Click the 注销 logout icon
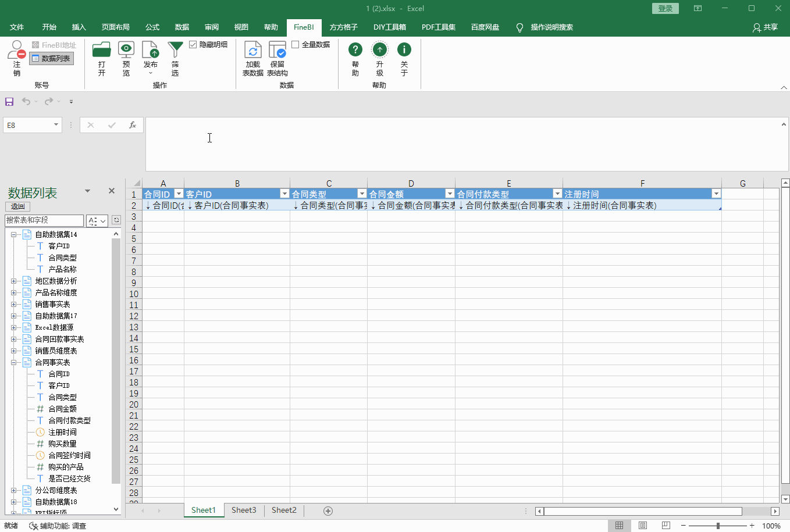This screenshot has width=790, height=532. point(16,49)
